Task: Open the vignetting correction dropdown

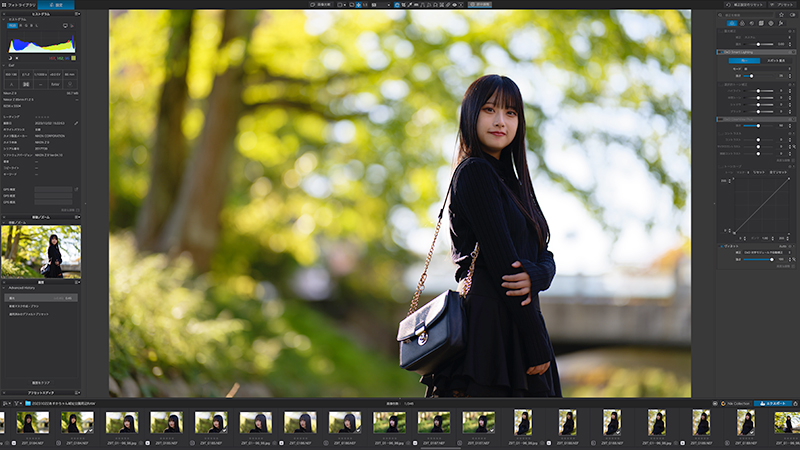Action: 766,253
